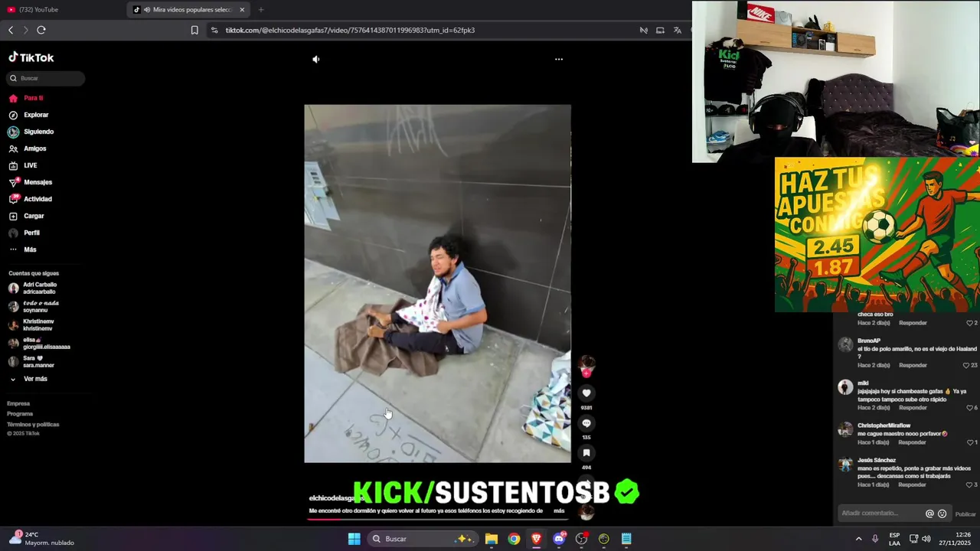The image size is (980, 551).
Task: Click the TikTok search box
Action: tap(46, 78)
